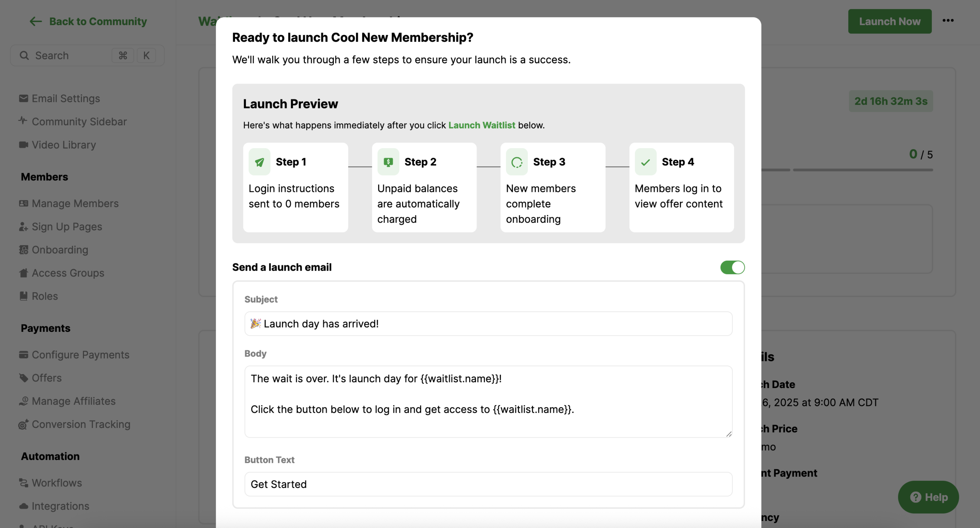Click inside the email Body textarea

488,401
